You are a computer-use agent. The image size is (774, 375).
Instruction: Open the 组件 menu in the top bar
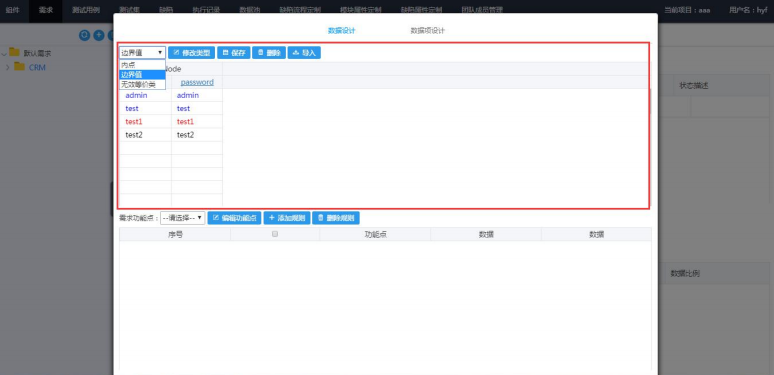(13, 10)
